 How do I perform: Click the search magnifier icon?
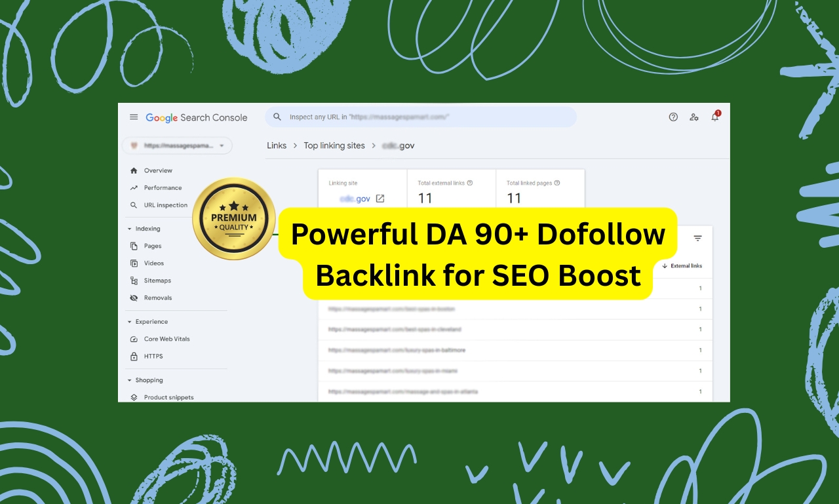tap(277, 117)
